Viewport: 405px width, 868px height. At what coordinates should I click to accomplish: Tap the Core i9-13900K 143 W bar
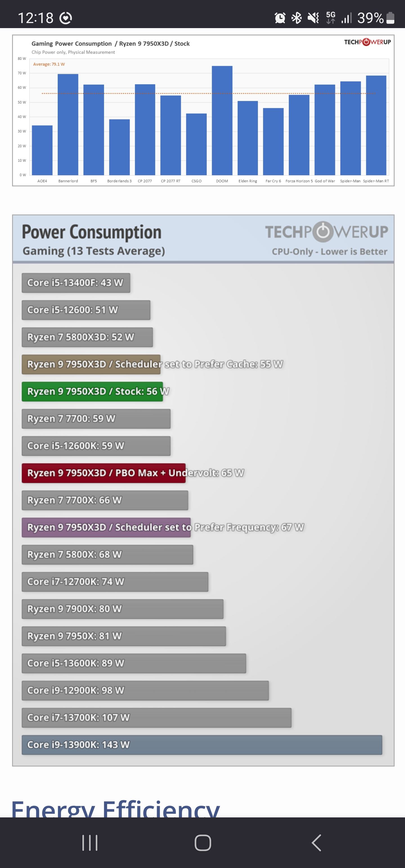[202, 744]
